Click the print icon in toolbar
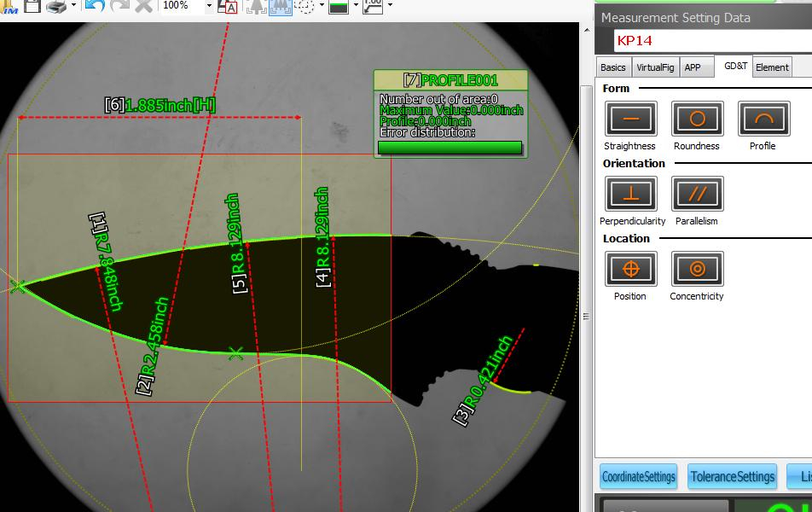 [55, 6]
